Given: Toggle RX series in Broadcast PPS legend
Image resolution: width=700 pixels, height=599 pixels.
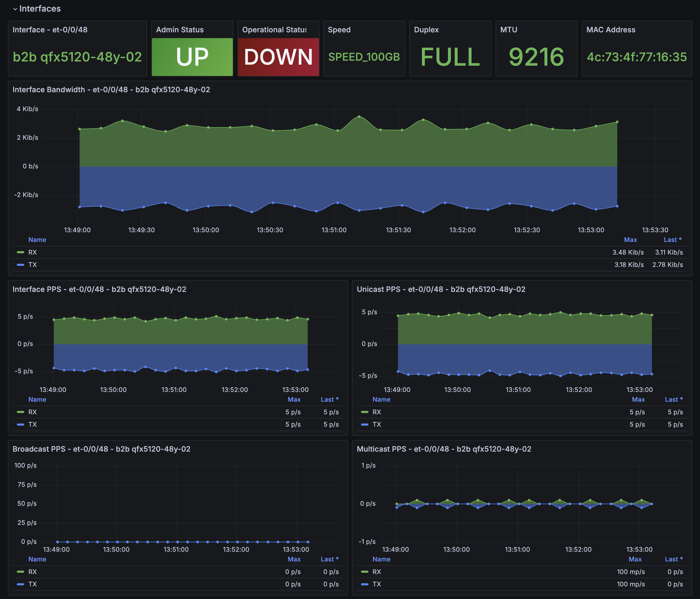Looking at the screenshot, I should click(32, 572).
